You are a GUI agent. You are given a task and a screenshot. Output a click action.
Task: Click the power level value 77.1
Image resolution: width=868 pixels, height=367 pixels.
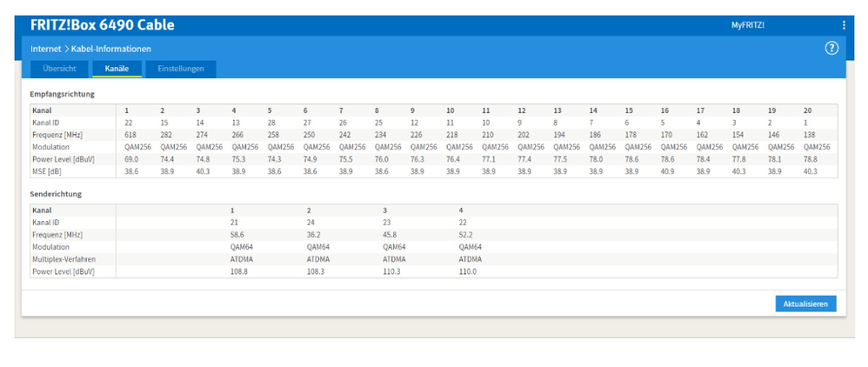[x=488, y=159]
